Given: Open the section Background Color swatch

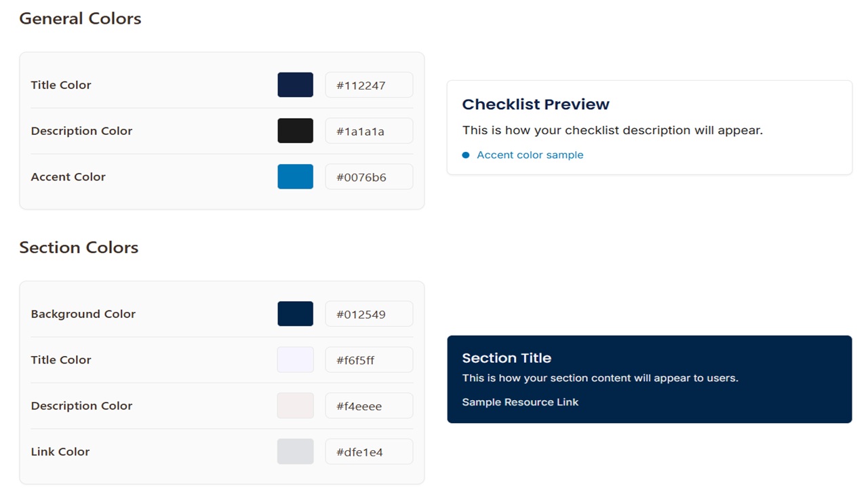Looking at the screenshot, I should point(295,313).
